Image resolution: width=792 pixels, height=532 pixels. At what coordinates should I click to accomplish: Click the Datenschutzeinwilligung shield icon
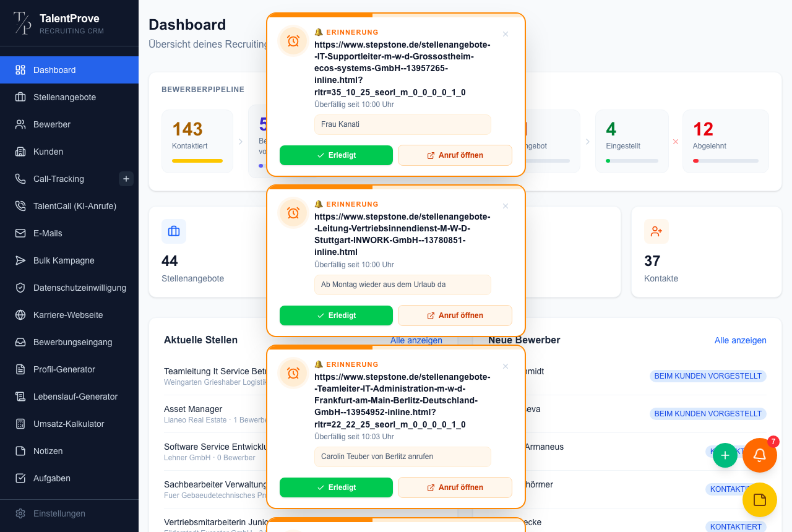point(20,288)
